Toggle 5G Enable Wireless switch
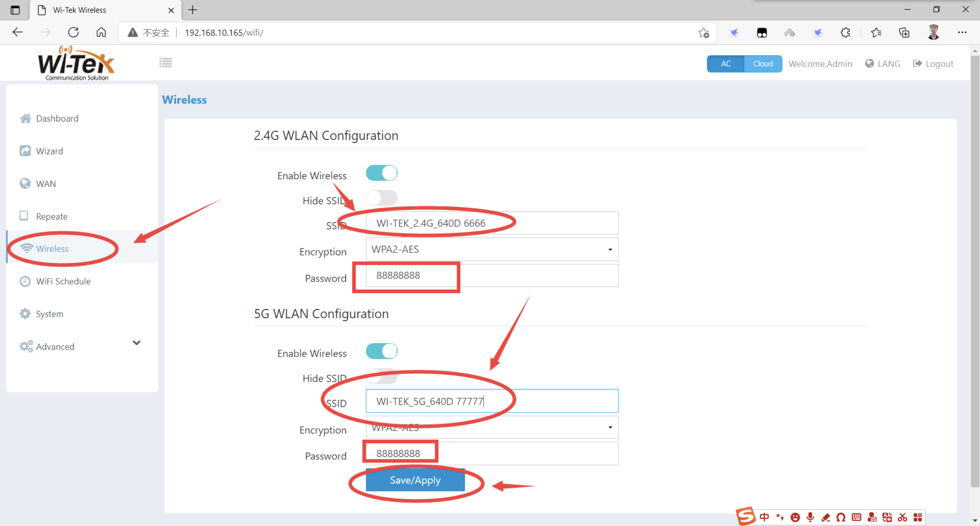Image resolution: width=980 pixels, height=526 pixels. coord(381,351)
